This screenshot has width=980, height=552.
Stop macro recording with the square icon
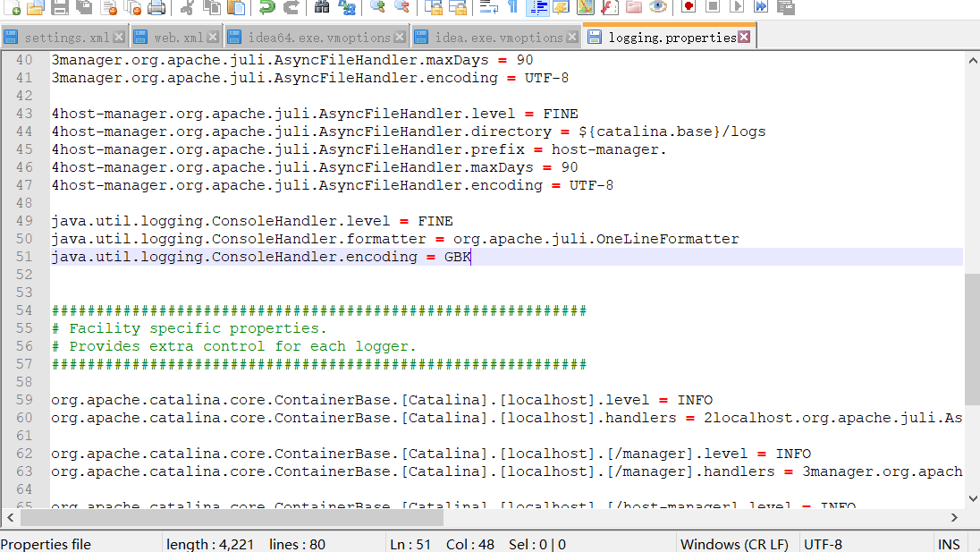pyautogui.click(x=712, y=7)
